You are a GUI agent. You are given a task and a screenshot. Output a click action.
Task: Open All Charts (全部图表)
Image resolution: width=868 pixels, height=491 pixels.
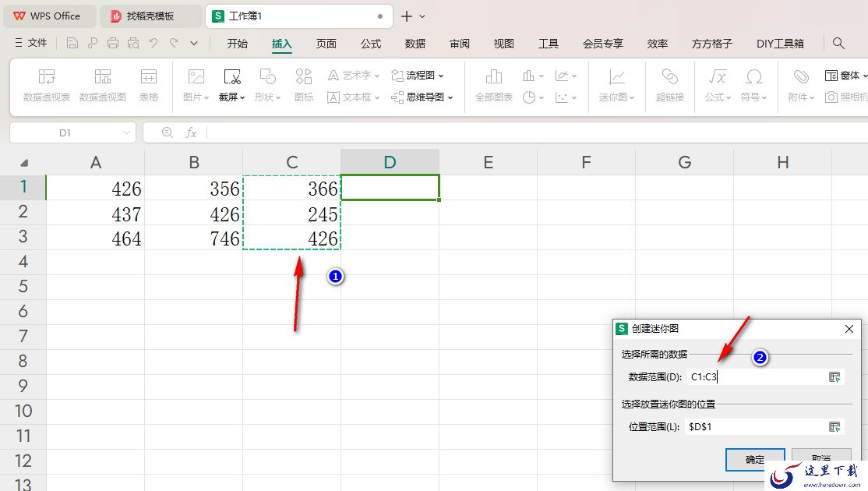tap(494, 85)
